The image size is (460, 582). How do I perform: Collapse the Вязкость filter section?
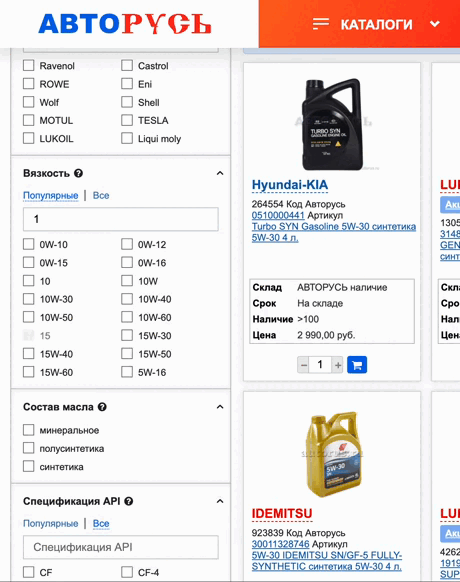pos(220,173)
